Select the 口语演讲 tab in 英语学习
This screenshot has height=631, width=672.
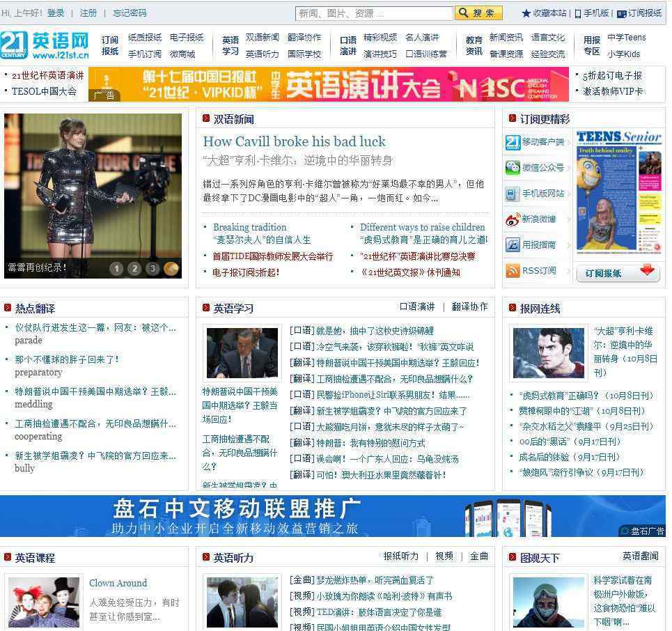[417, 306]
